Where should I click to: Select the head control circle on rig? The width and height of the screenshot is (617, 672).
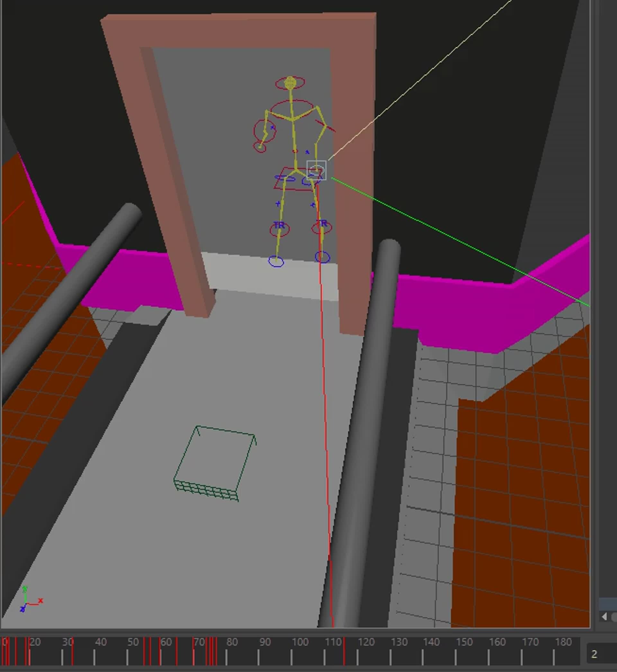pos(290,83)
